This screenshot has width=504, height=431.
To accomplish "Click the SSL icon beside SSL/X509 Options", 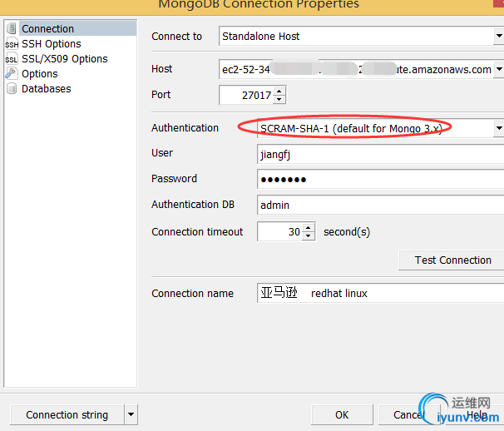I will click(x=11, y=59).
